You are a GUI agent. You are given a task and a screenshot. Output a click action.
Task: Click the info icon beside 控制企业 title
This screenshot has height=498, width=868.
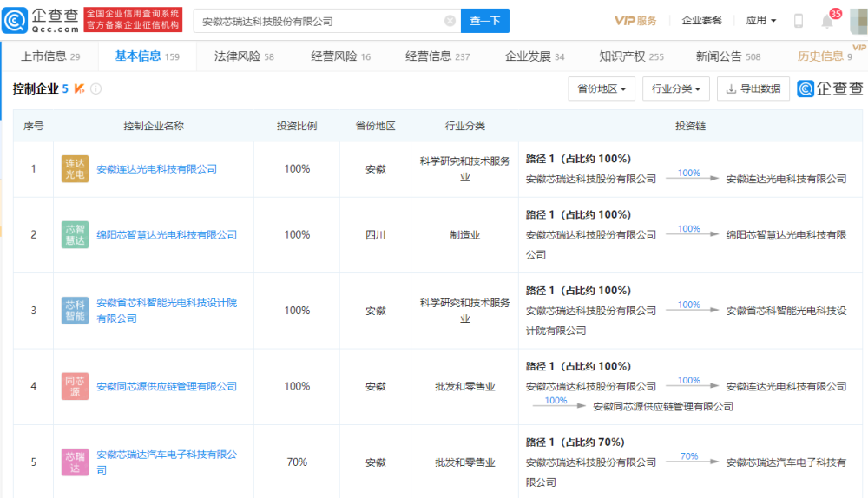coord(95,88)
